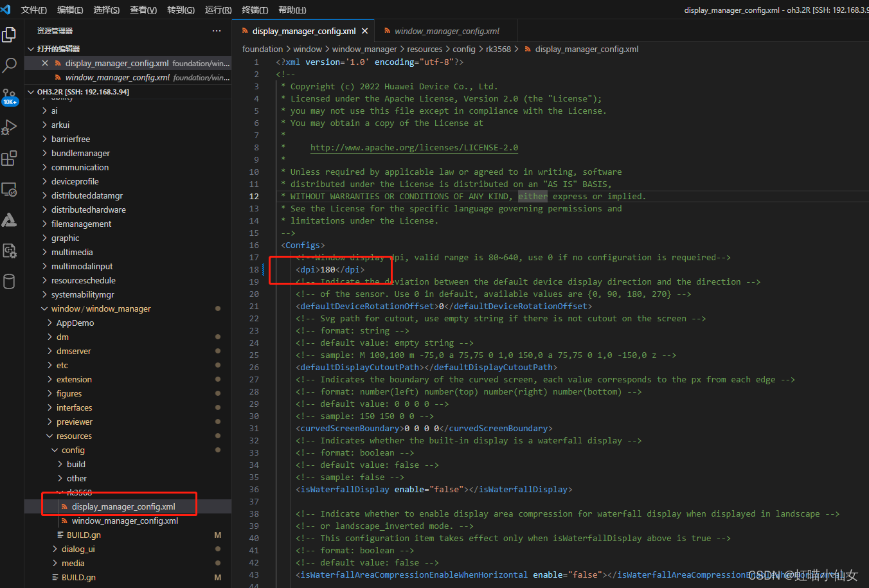
Task: Click the window_manager breadcrumb segment
Action: coord(364,49)
